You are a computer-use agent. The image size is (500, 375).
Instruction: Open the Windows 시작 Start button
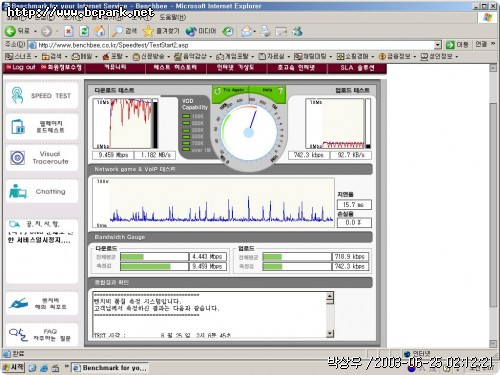pos(13,367)
